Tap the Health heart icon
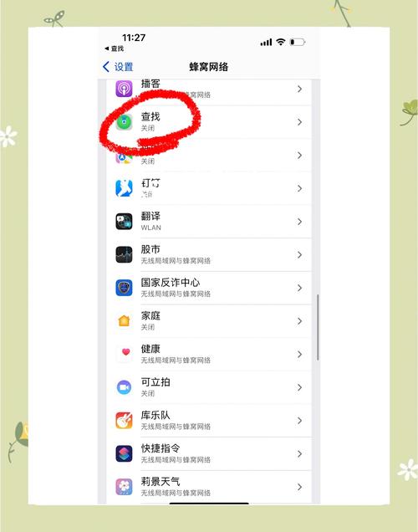418x532 pixels. pyautogui.click(x=125, y=353)
